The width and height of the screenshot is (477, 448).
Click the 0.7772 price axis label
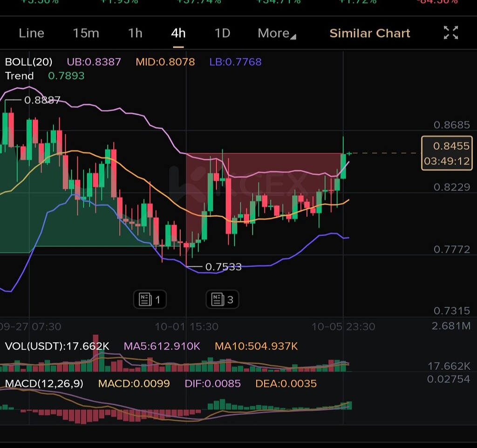pyautogui.click(x=452, y=249)
